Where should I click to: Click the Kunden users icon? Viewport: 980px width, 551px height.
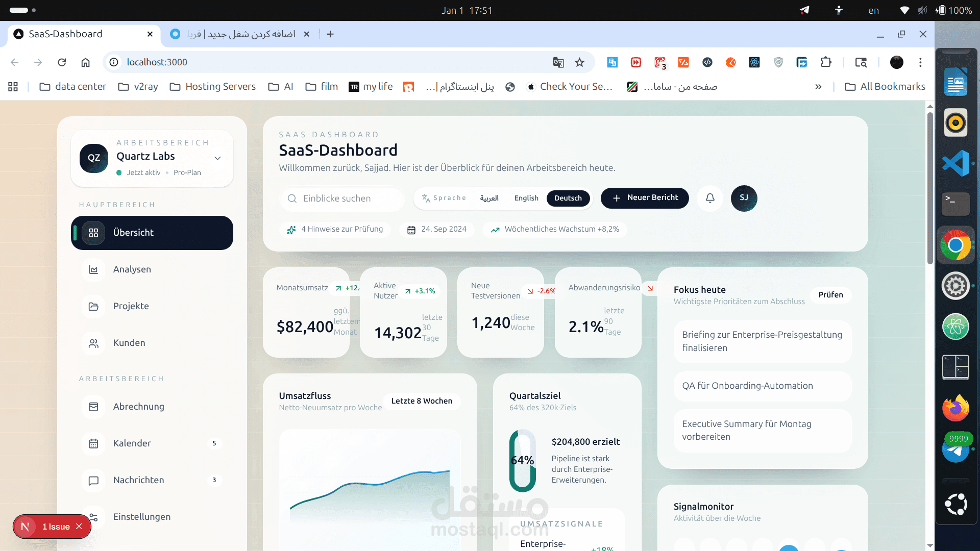click(x=93, y=343)
